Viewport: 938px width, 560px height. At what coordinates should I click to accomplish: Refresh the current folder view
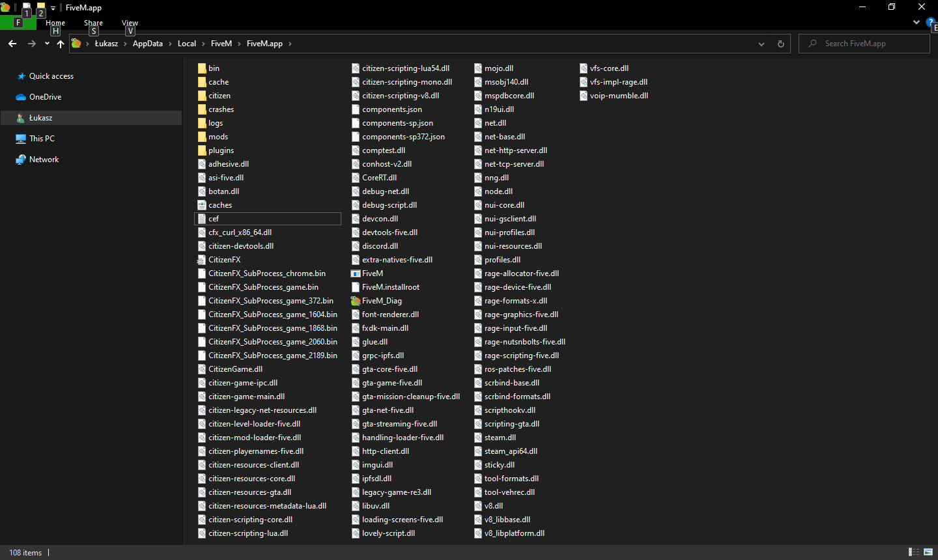coord(781,44)
